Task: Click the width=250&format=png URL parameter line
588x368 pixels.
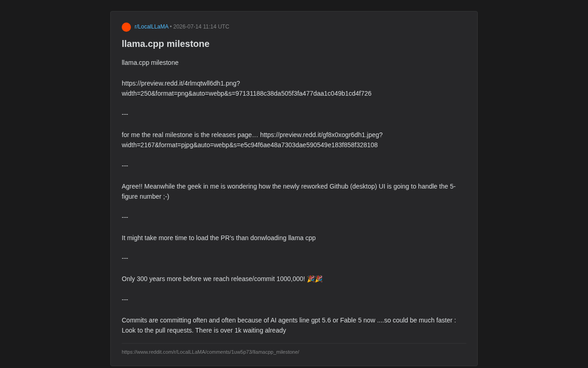Action: (247, 93)
